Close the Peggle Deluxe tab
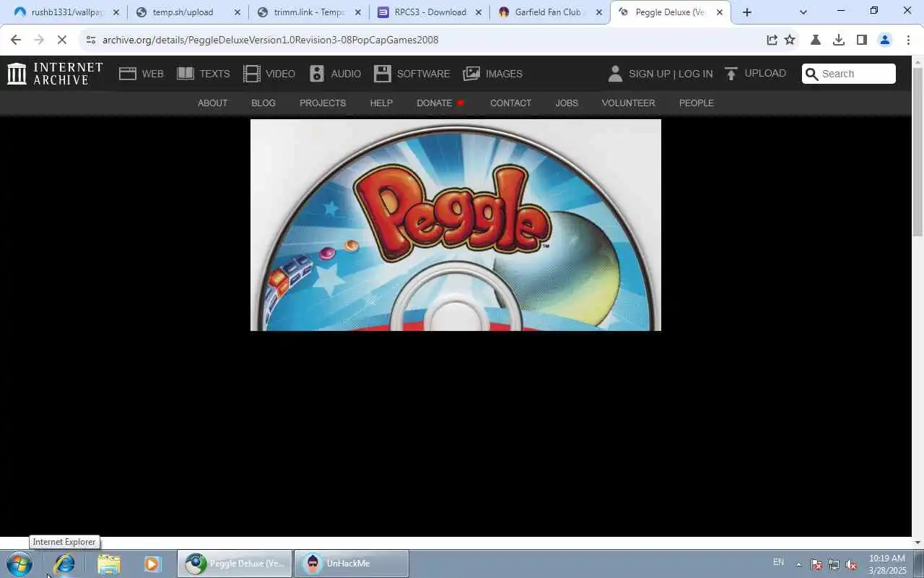The width and height of the screenshot is (924, 578). (720, 12)
